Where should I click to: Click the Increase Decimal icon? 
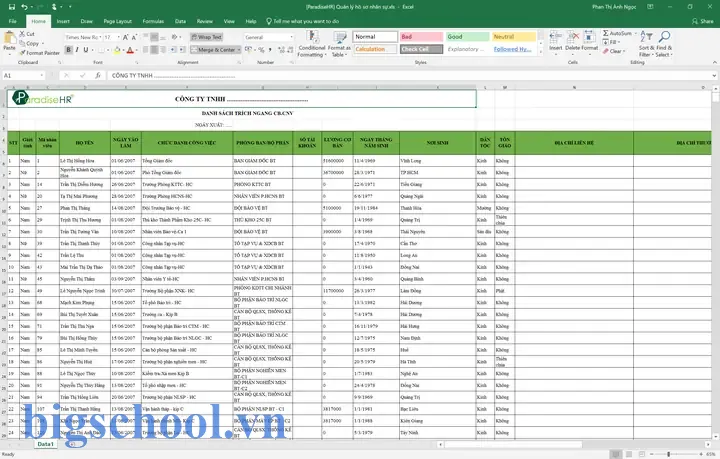281,50
